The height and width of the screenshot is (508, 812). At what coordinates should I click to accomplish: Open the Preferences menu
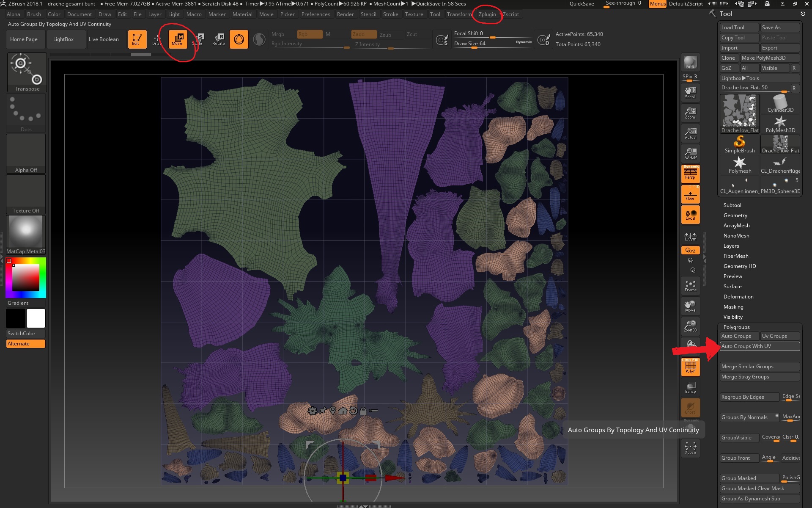coord(315,14)
